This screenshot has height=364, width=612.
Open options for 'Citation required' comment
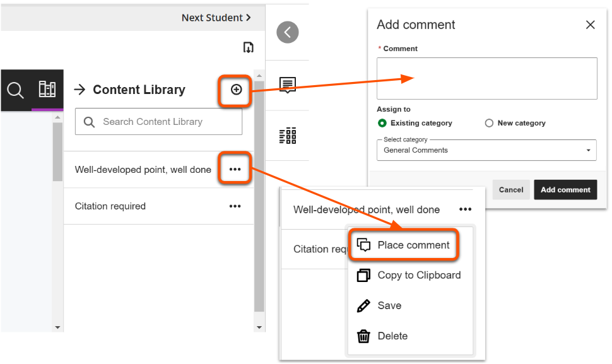click(235, 206)
